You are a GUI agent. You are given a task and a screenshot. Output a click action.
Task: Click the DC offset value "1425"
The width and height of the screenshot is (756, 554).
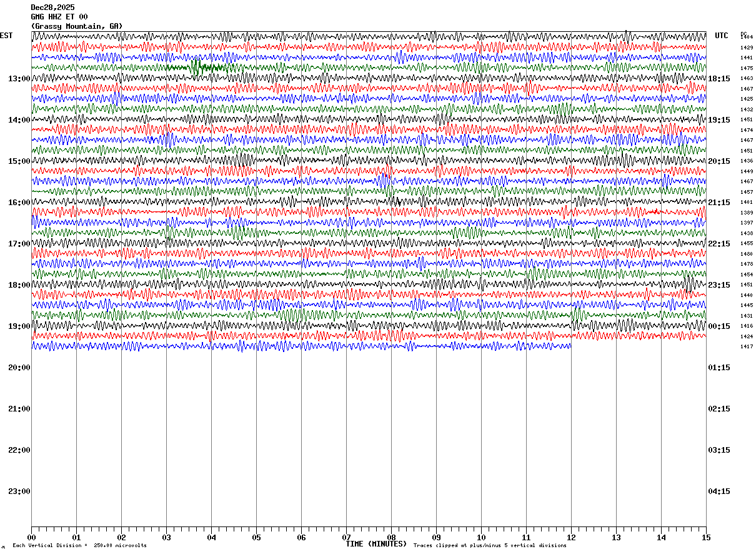(747, 99)
